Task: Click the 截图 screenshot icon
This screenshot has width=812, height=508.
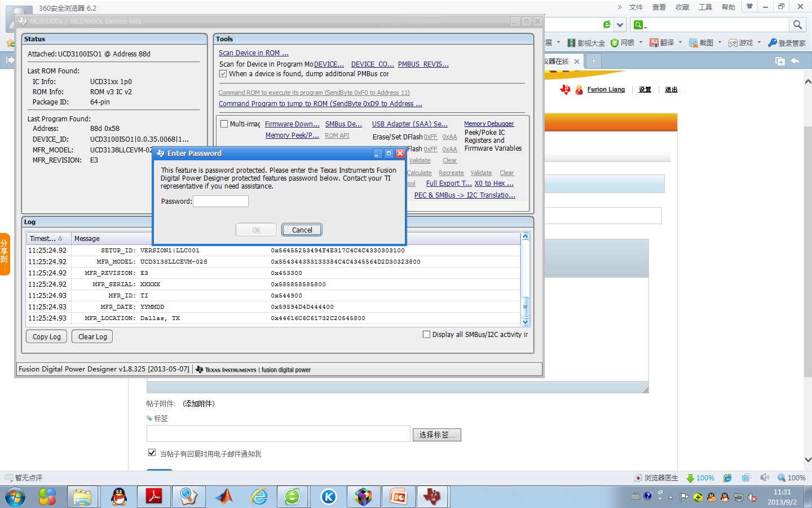Action: pyautogui.click(x=694, y=43)
